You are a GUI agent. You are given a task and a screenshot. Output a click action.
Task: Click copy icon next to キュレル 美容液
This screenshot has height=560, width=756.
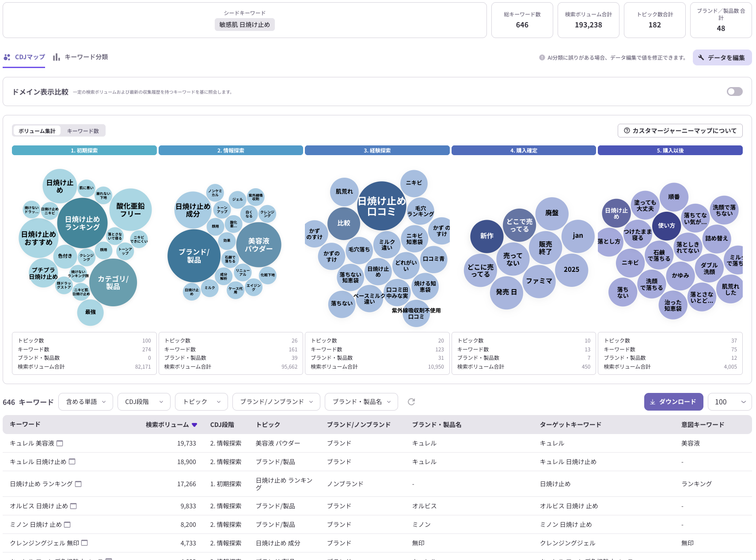click(x=60, y=443)
